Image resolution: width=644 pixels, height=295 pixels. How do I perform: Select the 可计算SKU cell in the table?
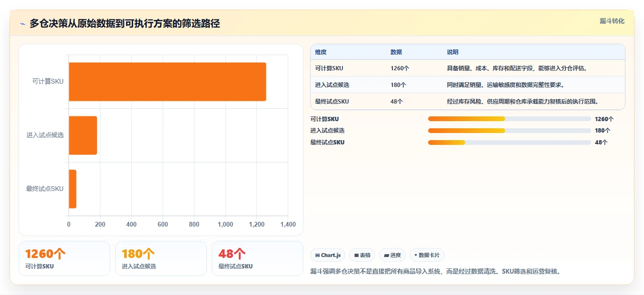tap(329, 68)
